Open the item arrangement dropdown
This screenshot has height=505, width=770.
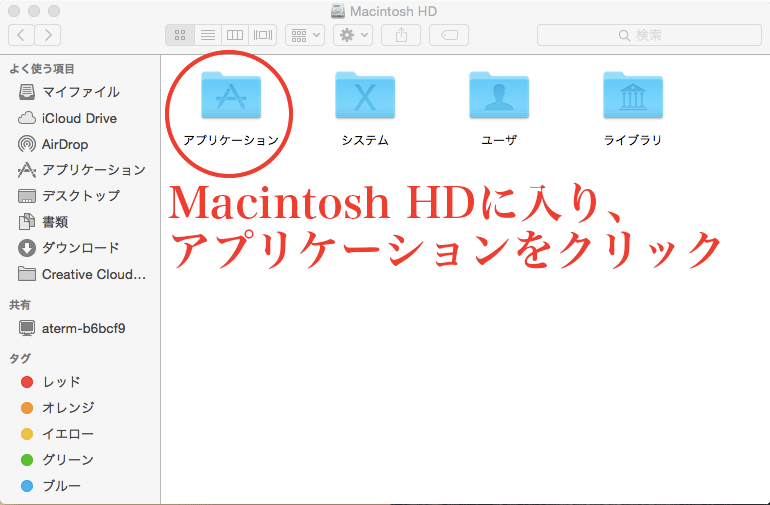click(305, 35)
